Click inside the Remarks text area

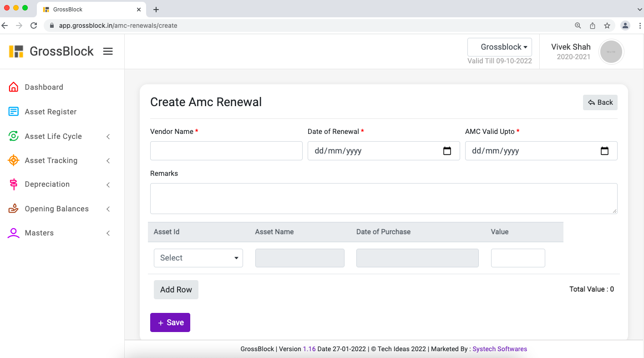pyautogui.click(x=383, y=199)
